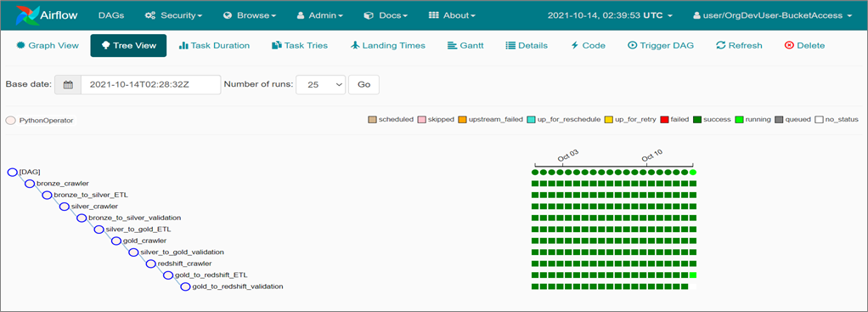Click the bronze_to_silver_ETL node circle
This screenshot has height=312, width=868.
[47, 195]
